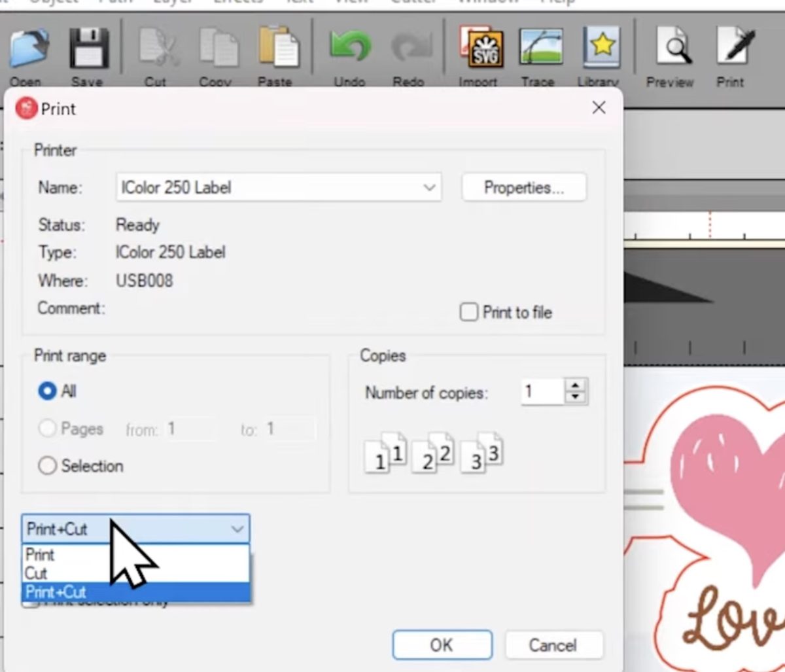Click the Number of copies field
785x672 pixels.
[542, 392]
